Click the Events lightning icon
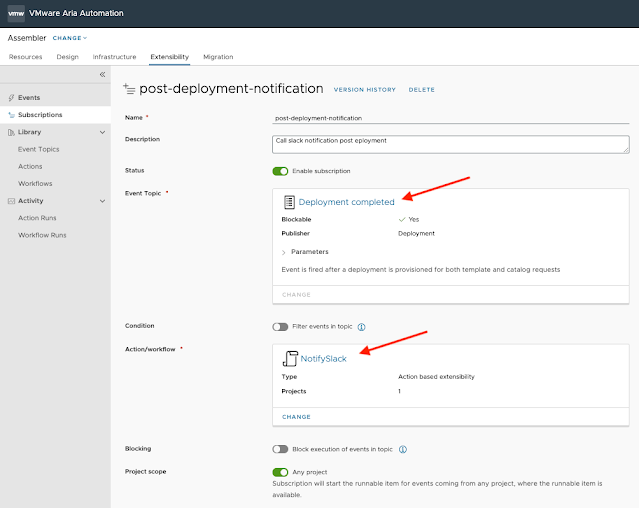This screenshot has width=639, height=508. click(11, 98)
